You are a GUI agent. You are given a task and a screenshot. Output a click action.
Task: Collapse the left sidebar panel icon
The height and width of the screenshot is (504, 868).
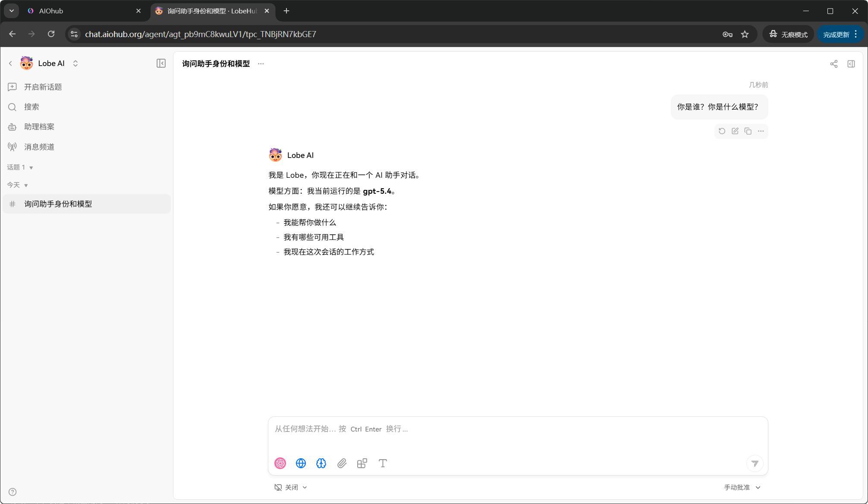coord(161,63)
